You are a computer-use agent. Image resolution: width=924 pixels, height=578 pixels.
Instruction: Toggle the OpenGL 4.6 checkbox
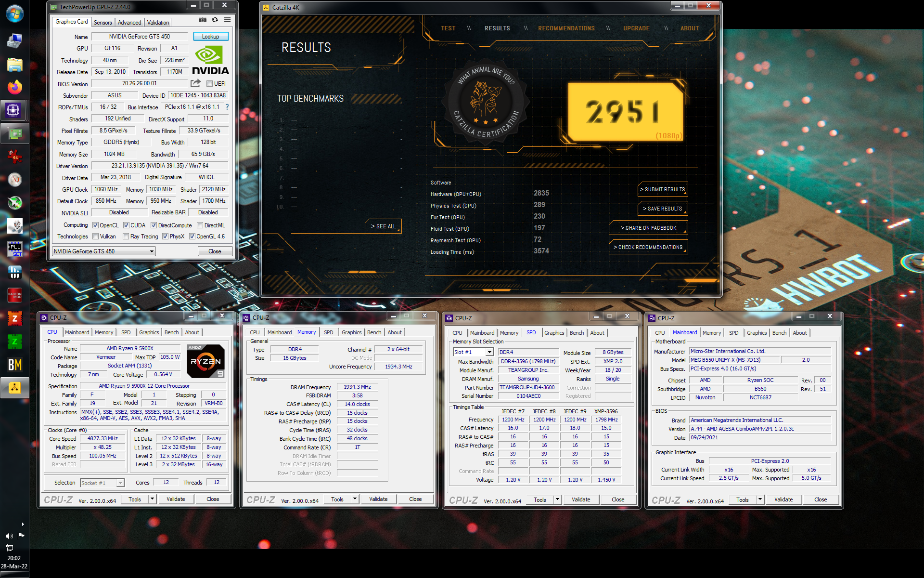tap(192, 236)
